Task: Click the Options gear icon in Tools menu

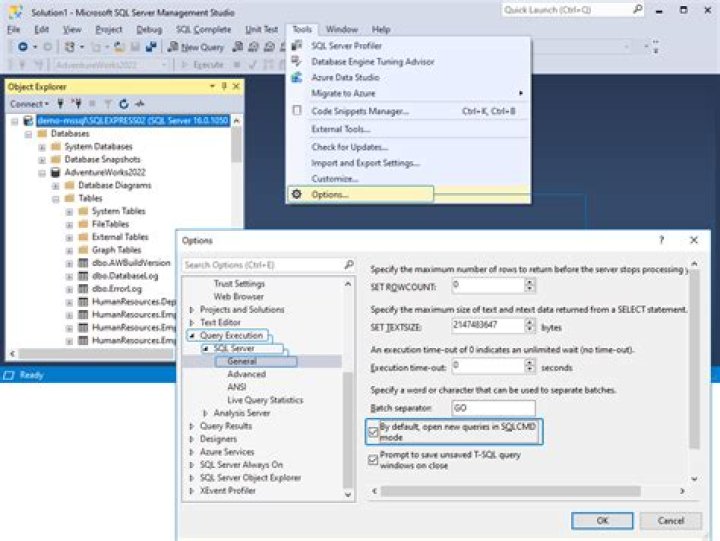Action: pyautogui.click(x=296, y=194)
